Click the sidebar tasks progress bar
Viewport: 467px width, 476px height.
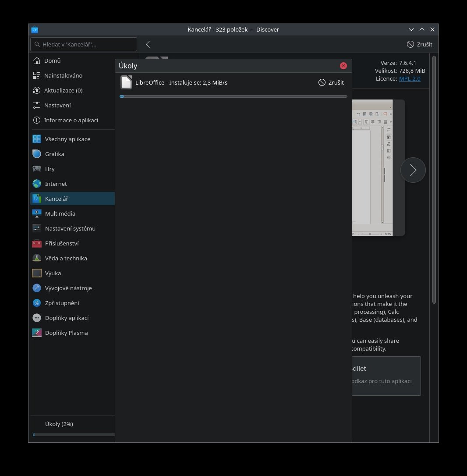(x=74, y=435)
